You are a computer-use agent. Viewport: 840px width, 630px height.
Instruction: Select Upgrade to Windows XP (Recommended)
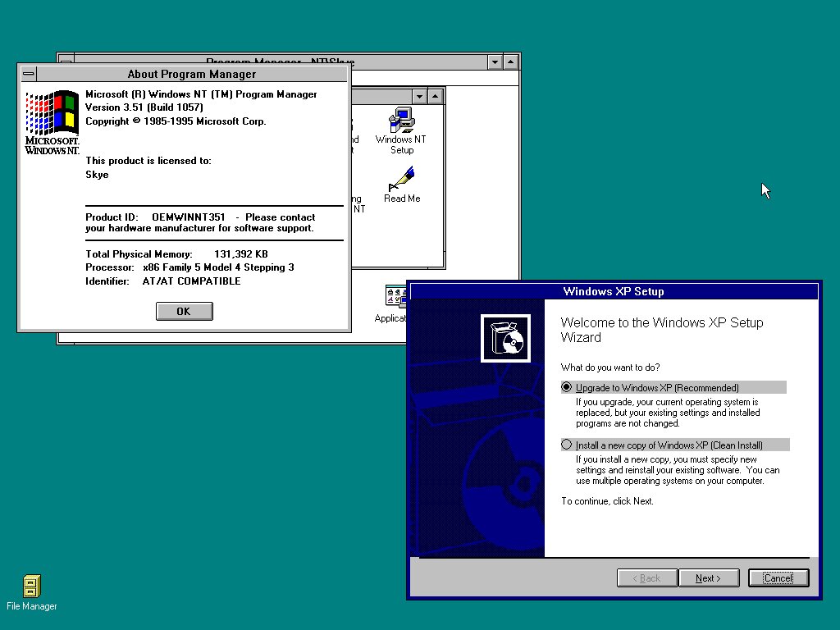567,387
